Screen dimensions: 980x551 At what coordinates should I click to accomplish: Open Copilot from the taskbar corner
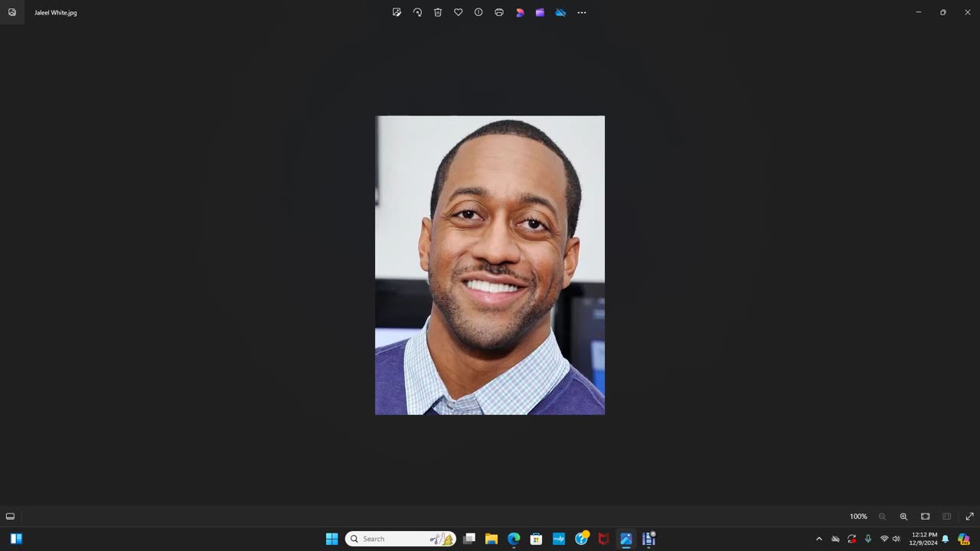(964, 539)
